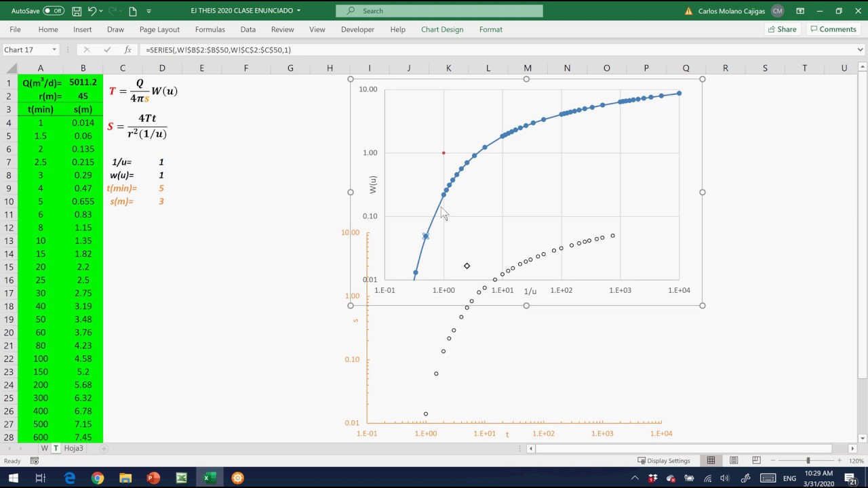Screen dimensions: 868x488
Task: Toggle the AutoSave switch
Action: (54, 11)
